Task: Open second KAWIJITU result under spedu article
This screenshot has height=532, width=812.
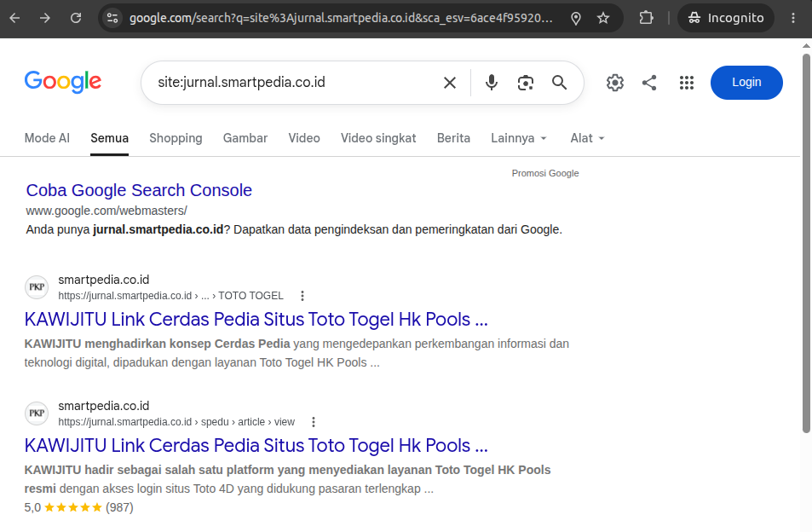Action: tap(256, 446)
